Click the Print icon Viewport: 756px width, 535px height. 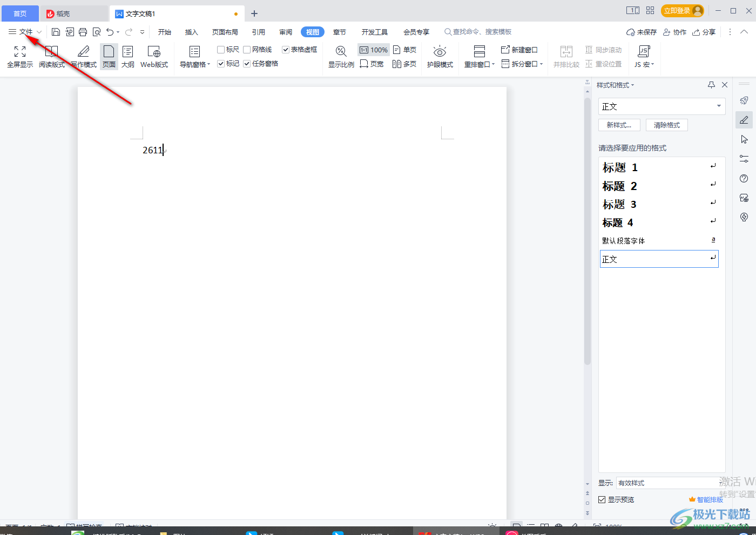click(83, 32)
